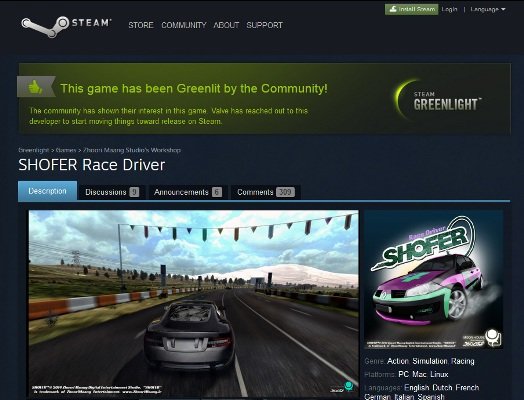Click the Simulation genre tag
Image resolution: width=524 pixels, height=400 pixels.
tap(430, 361)
